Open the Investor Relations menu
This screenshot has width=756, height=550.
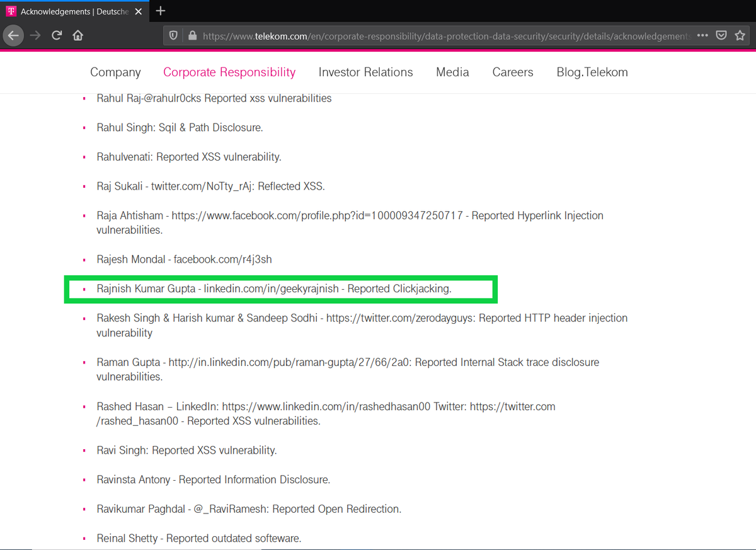coord(365,72)
